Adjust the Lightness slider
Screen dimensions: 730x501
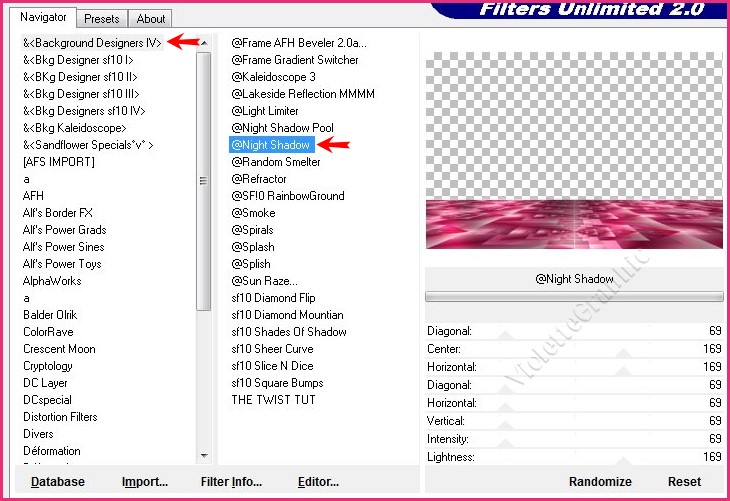pos(574,457)
